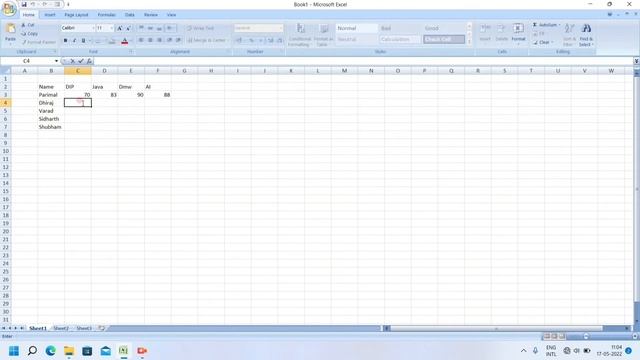Center text horizontally in cell
640x360 pixels.
coord(150,40)
